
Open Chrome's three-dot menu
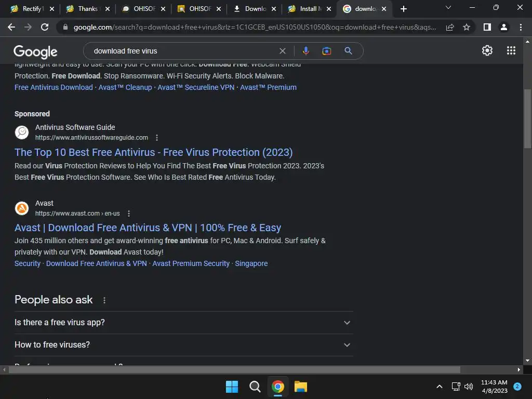pos(521,27)
